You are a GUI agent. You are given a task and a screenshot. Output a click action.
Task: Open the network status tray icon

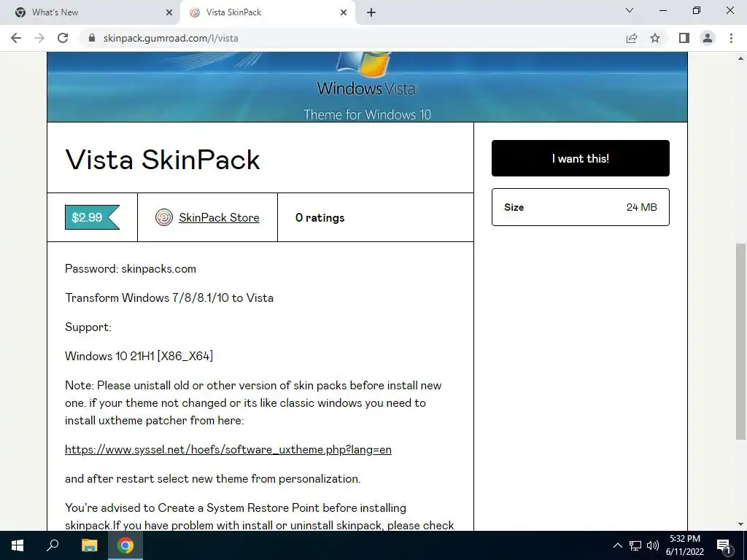635,545
